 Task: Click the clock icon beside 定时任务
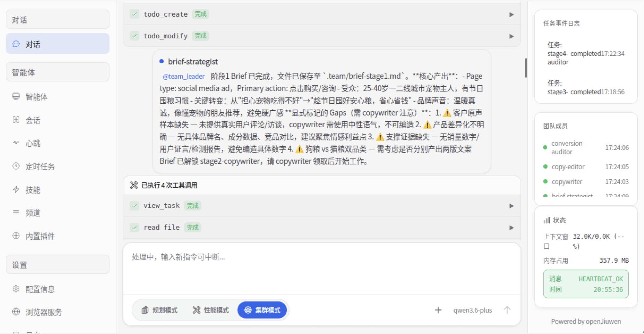click(x=16, y=166)
